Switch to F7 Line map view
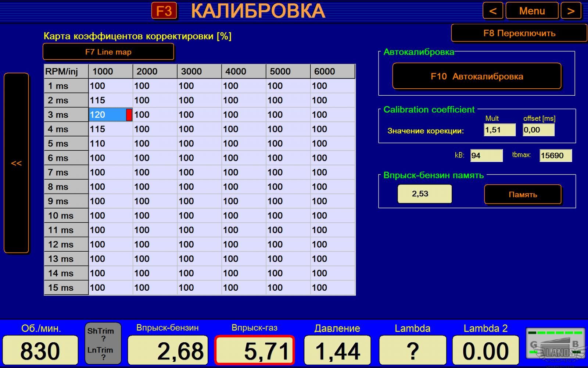The image size is (588, 368). (108, 52)
